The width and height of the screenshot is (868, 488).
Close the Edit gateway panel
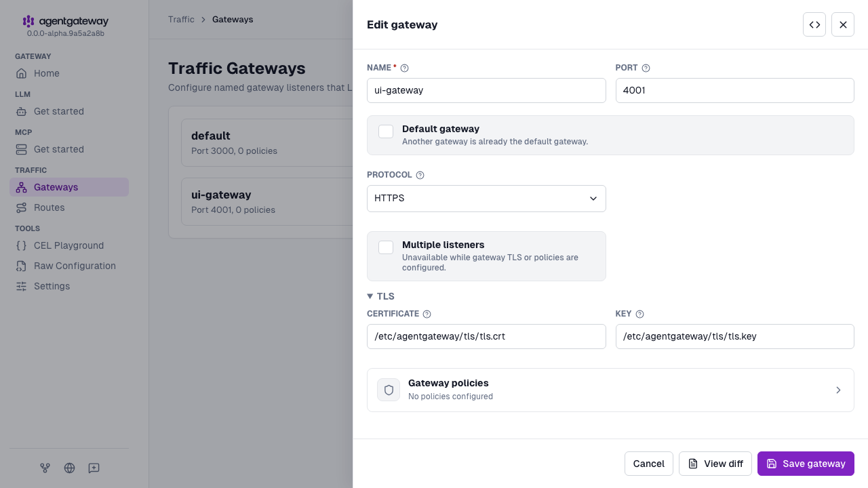[843, 24]
